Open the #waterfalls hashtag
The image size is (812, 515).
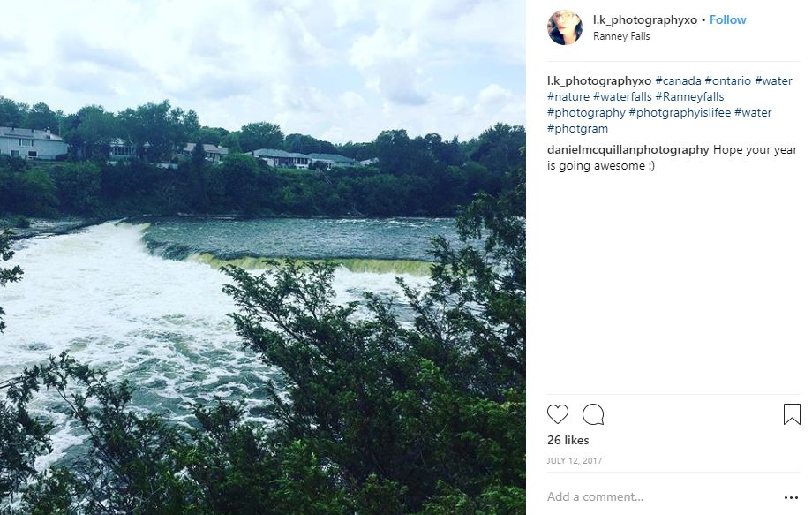tap(622, 97)
